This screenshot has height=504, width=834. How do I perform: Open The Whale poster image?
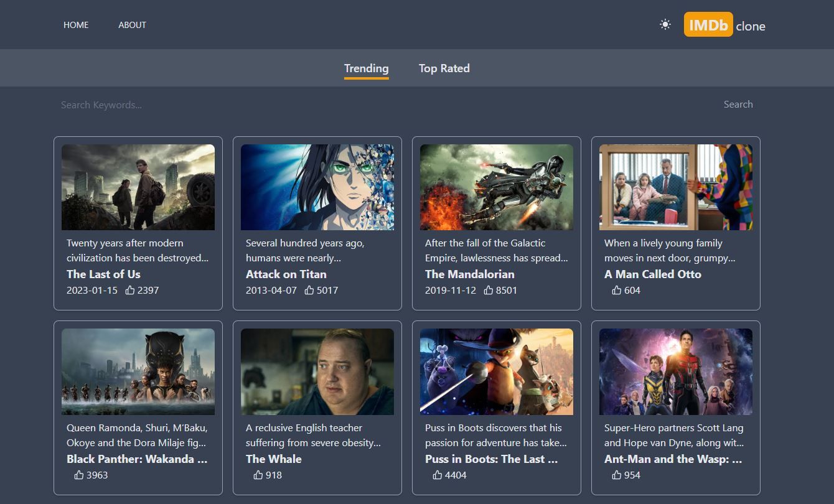317,371
